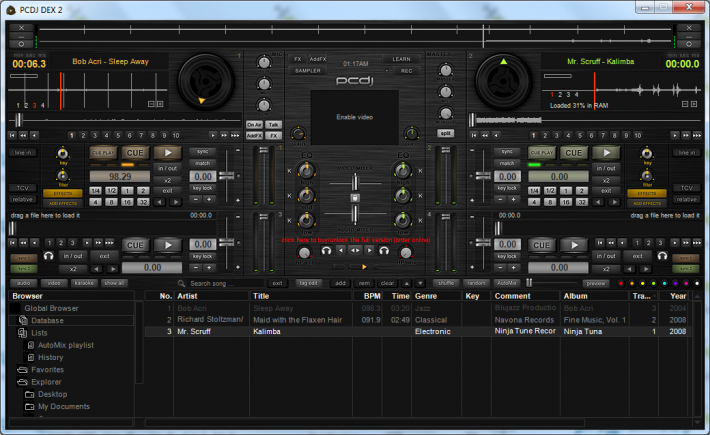Double loop length x2 on deck 2
This screenshot has width=710, height=435.
point(606,180)
